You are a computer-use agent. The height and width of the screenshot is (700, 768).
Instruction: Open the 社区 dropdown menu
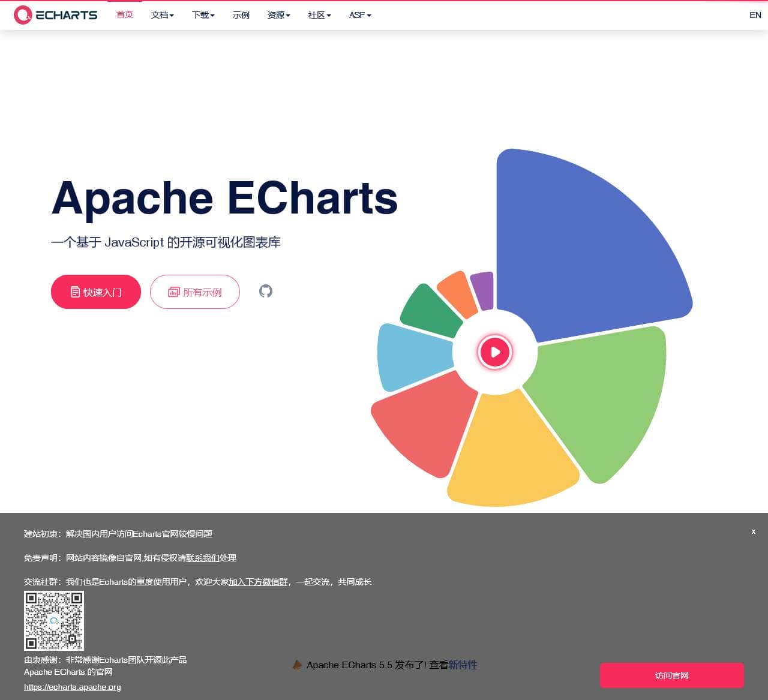pyautogui.click(x=318, y=15)
